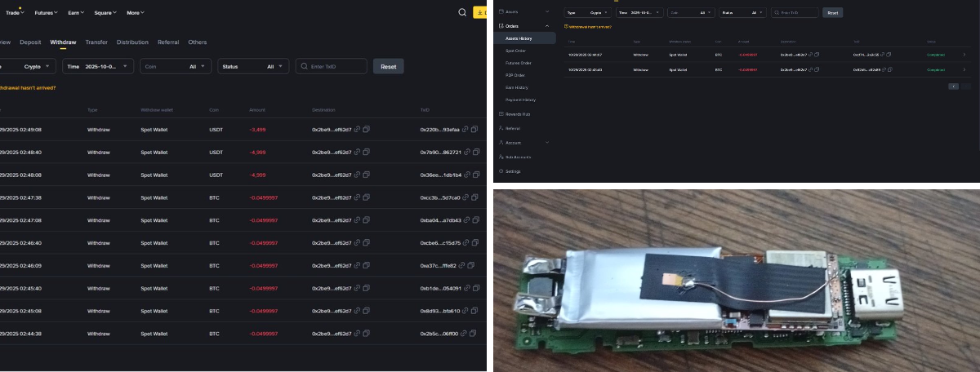980x372 pixels.
Task: Expand the Account section in right sidebar
Action: 547,143
